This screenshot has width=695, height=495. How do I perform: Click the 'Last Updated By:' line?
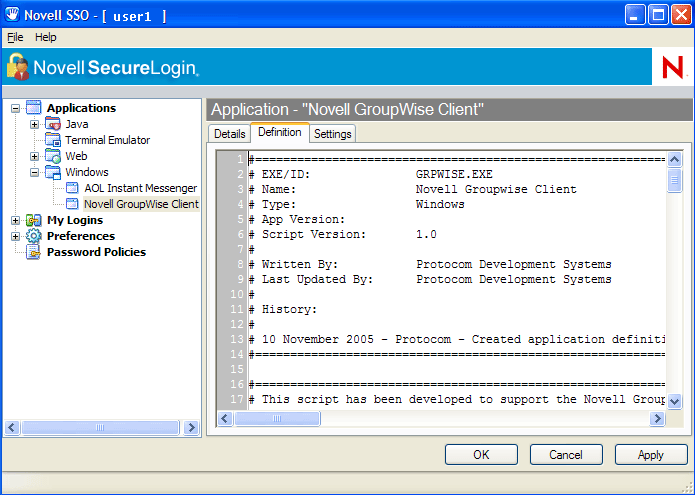point(430,280)
